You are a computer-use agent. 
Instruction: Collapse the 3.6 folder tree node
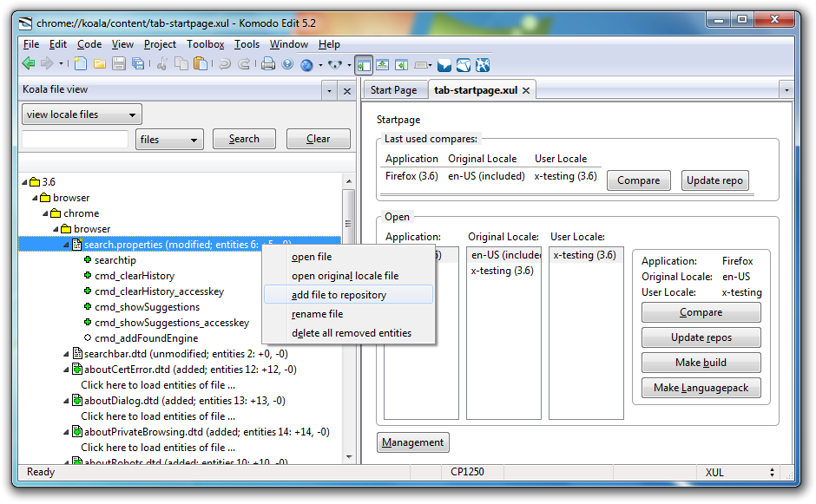tap(24, 182)
